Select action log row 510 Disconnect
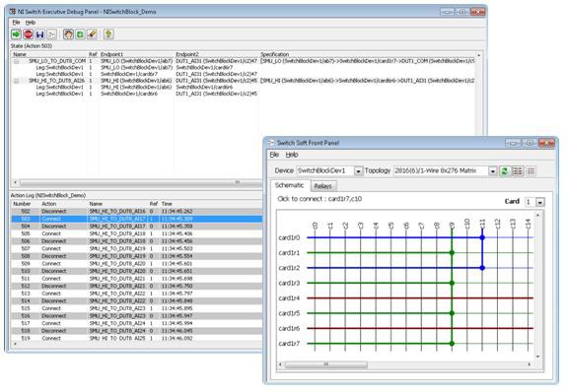 137,271
